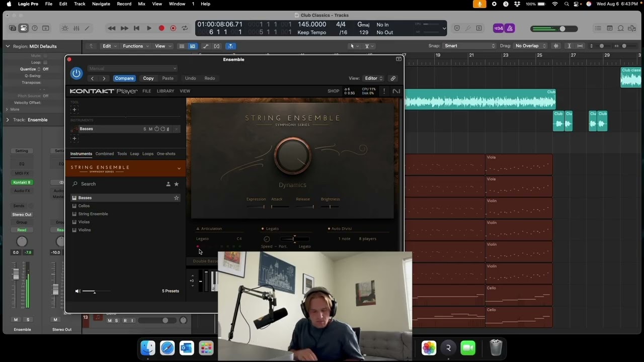Toggle the plugin window Link button
The image size is (644, 362).
click(393, 78)
